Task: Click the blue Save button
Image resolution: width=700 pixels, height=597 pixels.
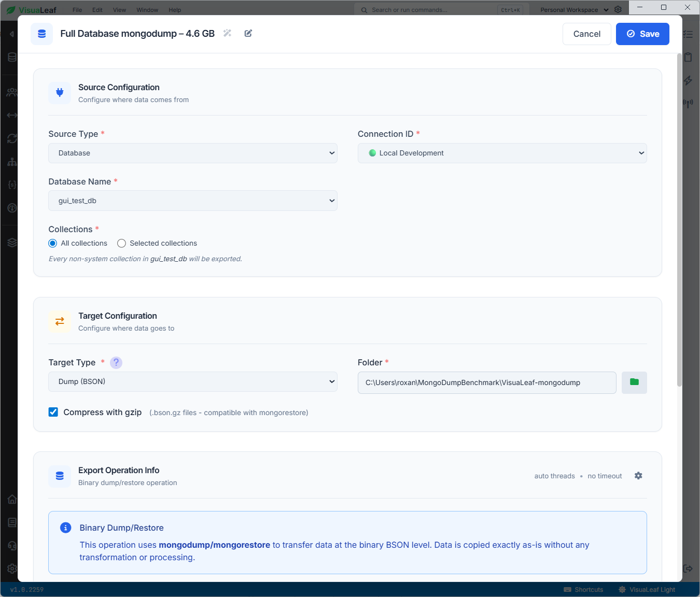Action: pyautogui.click(x=642, y=34)
